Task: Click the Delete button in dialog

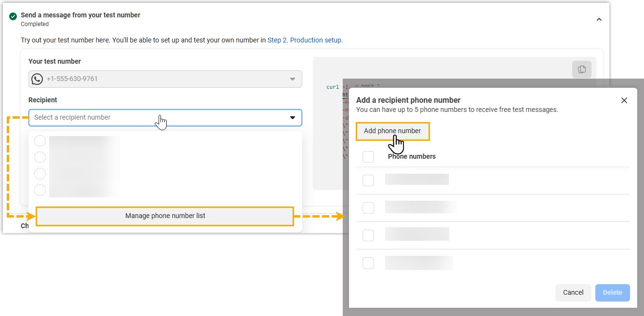Action: coord(612,292)
